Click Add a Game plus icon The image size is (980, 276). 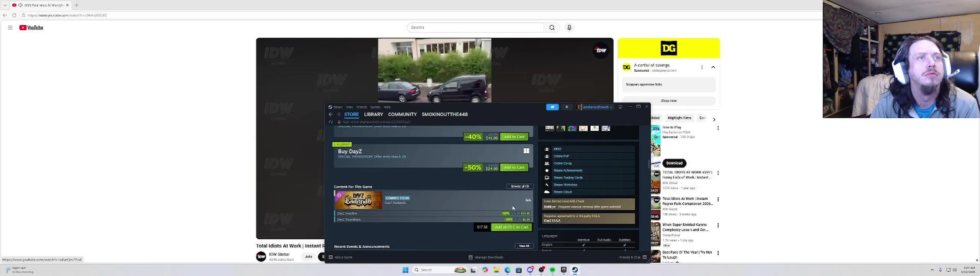tap(331, 257)
